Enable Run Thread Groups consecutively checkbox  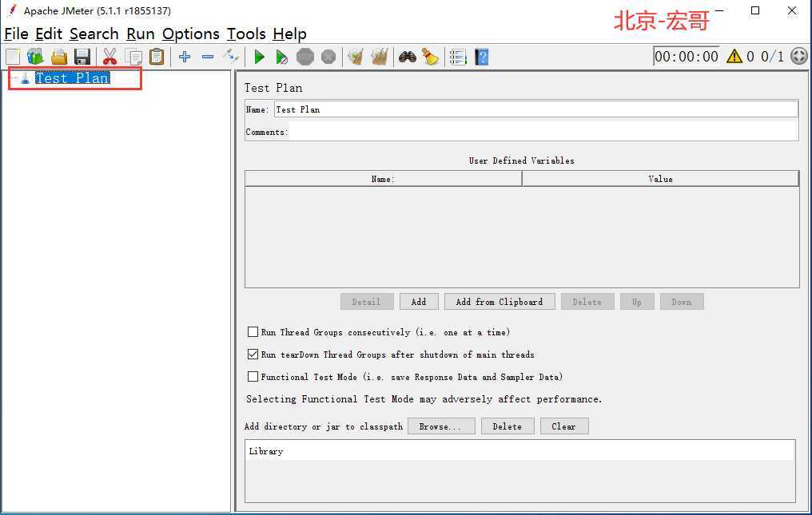tap(253, 332)
